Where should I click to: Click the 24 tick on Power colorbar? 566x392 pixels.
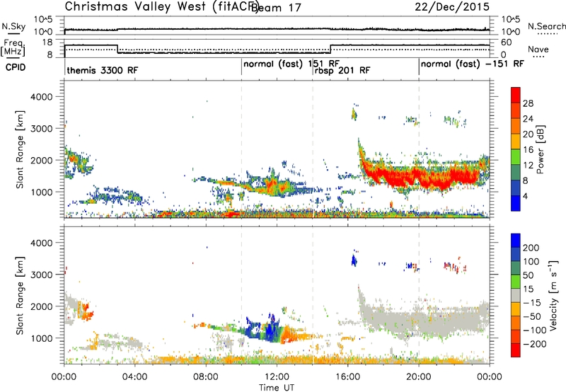pos(528,119)
